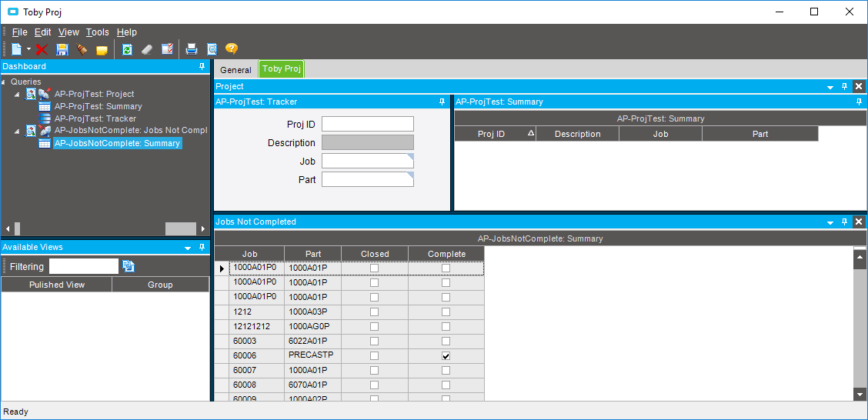
Task: Click the Job field in Tracker
Action: point(368,161)
